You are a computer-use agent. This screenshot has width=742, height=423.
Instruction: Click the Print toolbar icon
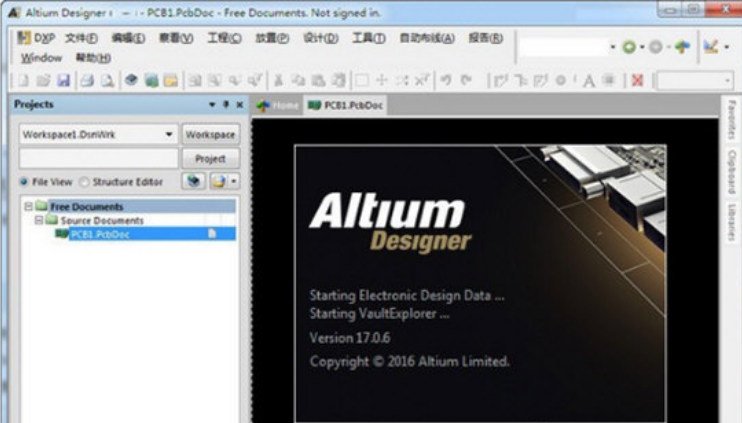(87, 80)
